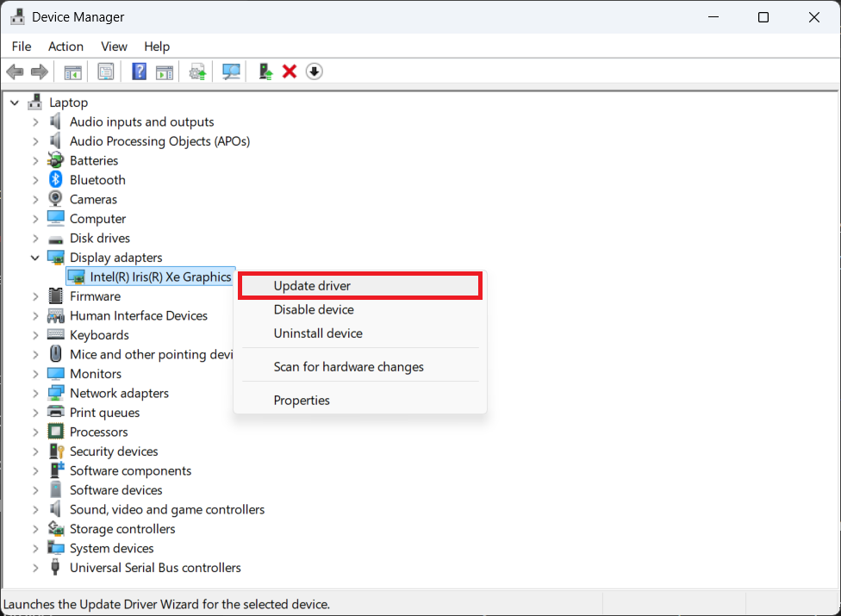The image size is (841, 616).
Task: Expand Universal Serial Bus controllers
Action: click(35, 568)
